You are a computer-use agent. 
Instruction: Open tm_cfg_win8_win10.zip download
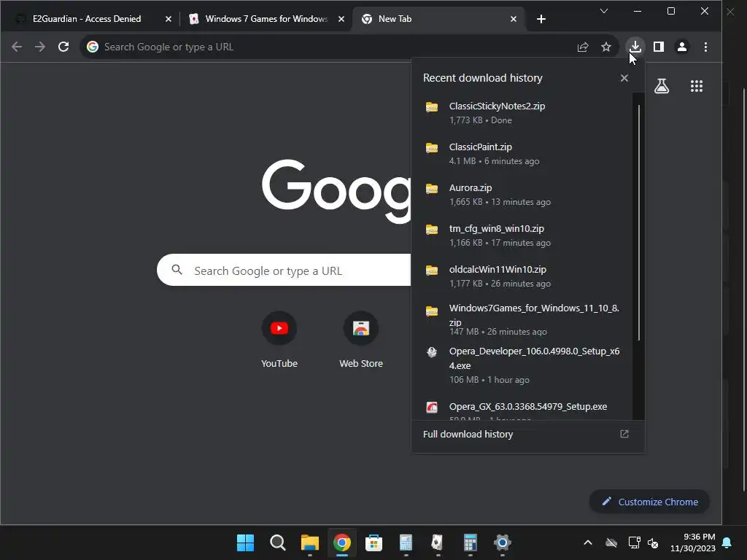click(522, 236)
